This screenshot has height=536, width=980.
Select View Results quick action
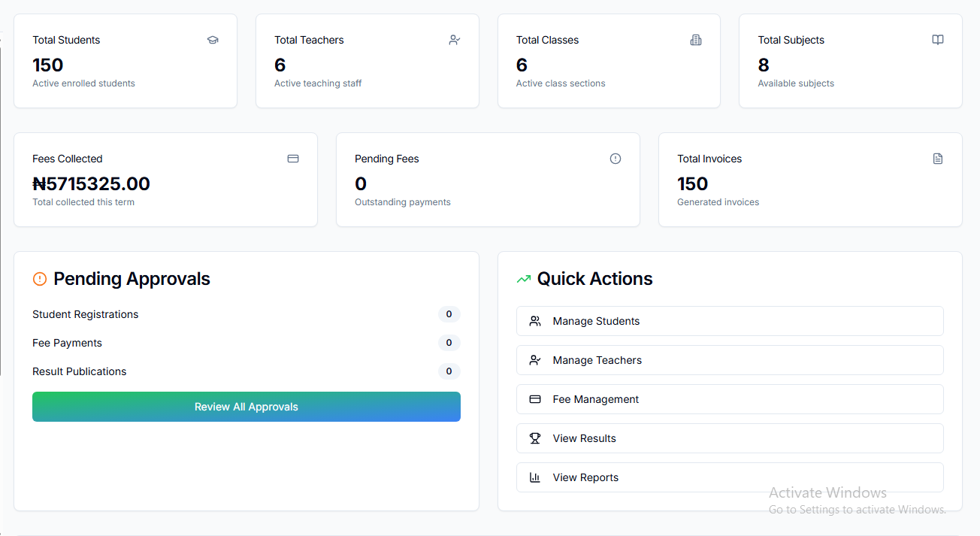(730, 438)
